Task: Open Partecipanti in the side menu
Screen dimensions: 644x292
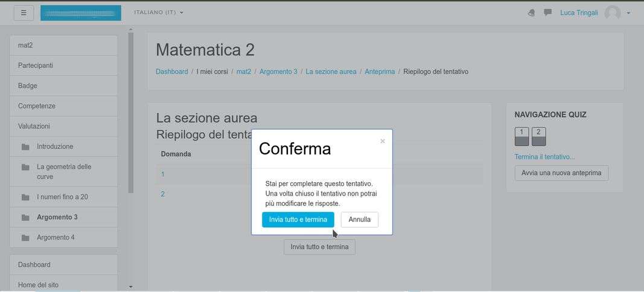Action: [63, 65]
